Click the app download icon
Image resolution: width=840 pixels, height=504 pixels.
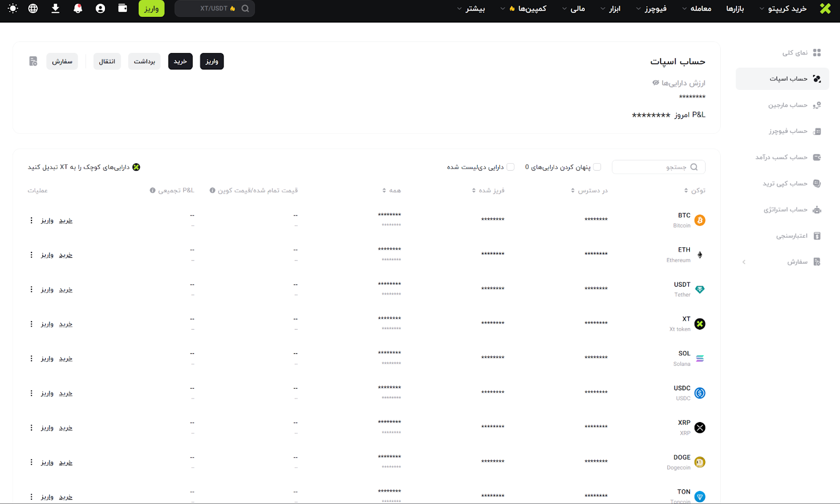pyautogui.click(x=55, y=8)
